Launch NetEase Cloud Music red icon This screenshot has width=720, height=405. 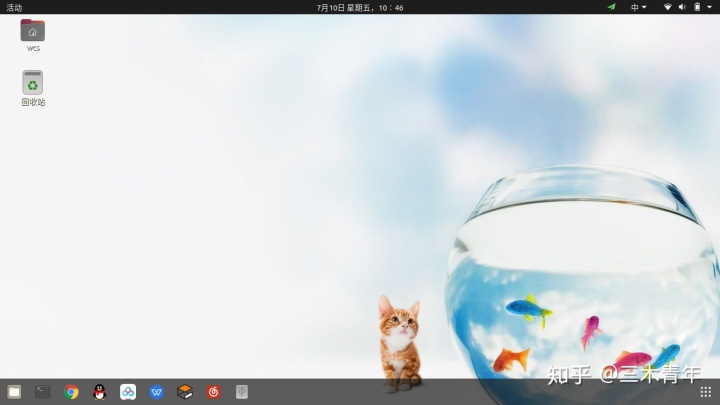coord(214,392)
